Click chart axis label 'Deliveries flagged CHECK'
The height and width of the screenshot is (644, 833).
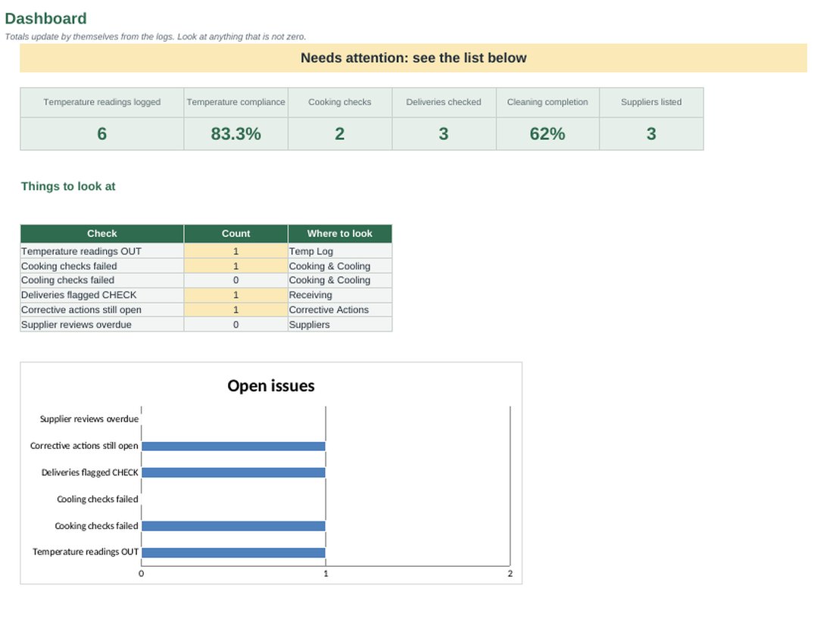point(90,472)
